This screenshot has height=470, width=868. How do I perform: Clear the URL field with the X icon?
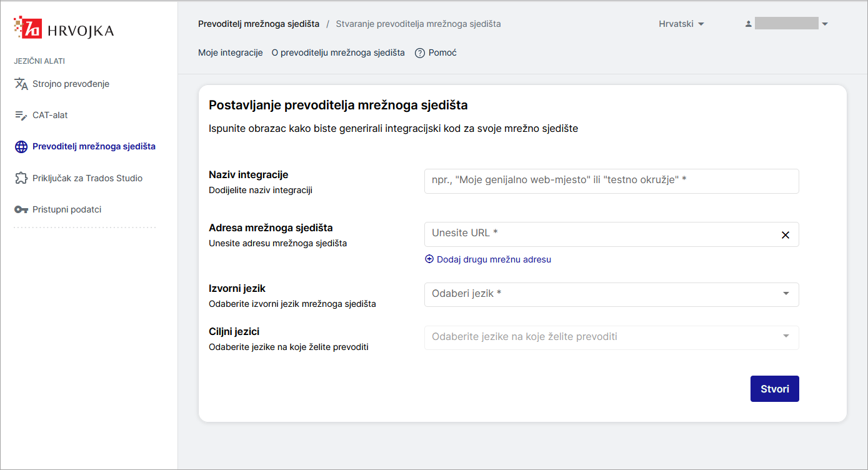click(x=786, y=235)
